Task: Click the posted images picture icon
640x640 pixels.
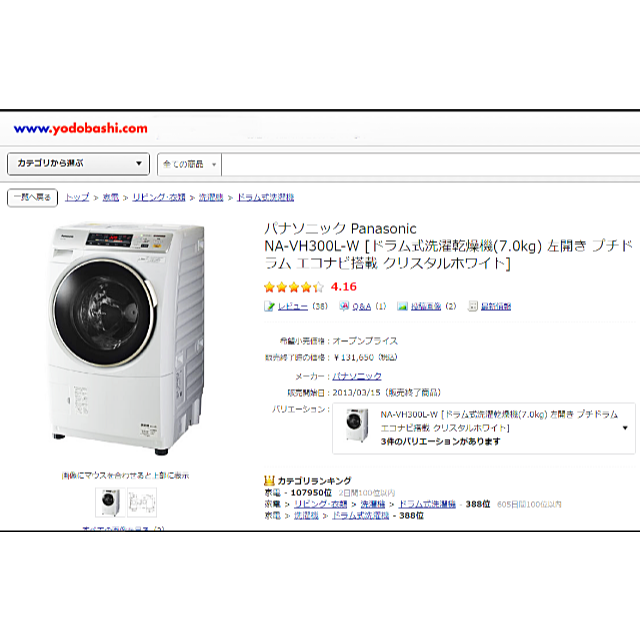Action: [402, 306]
